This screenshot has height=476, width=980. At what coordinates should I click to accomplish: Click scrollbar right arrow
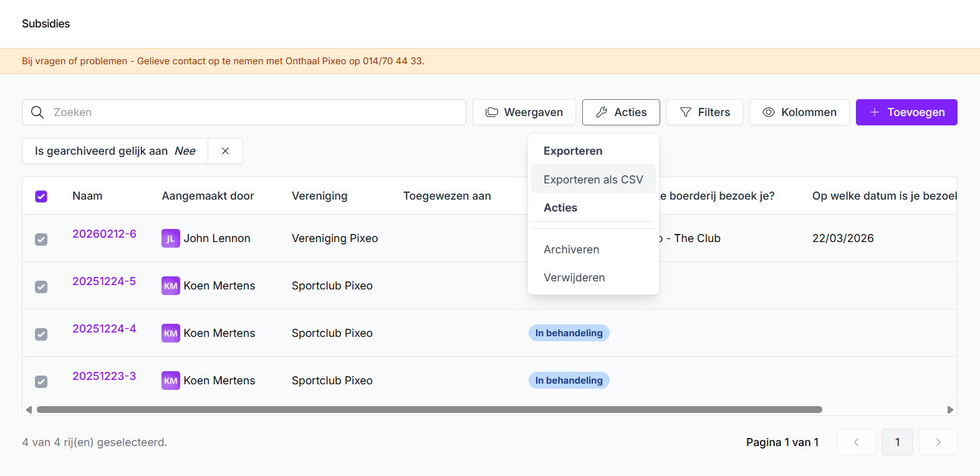click(950, 410)
